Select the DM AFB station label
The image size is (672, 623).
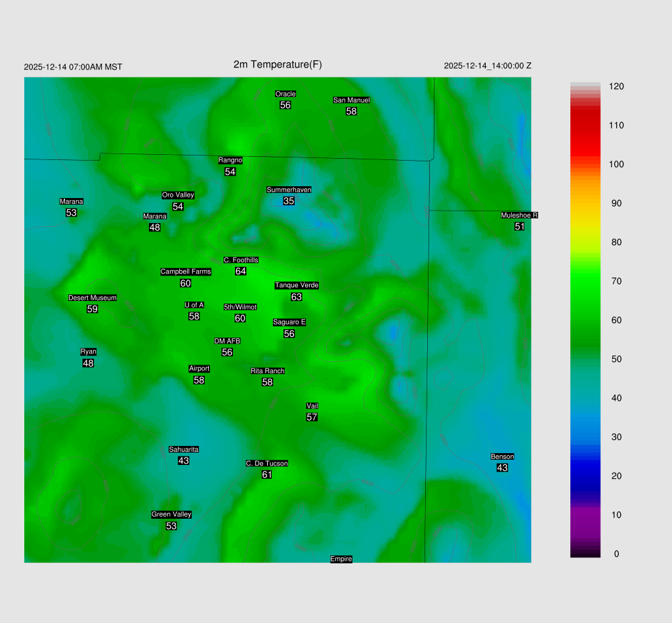coord(227,341)
